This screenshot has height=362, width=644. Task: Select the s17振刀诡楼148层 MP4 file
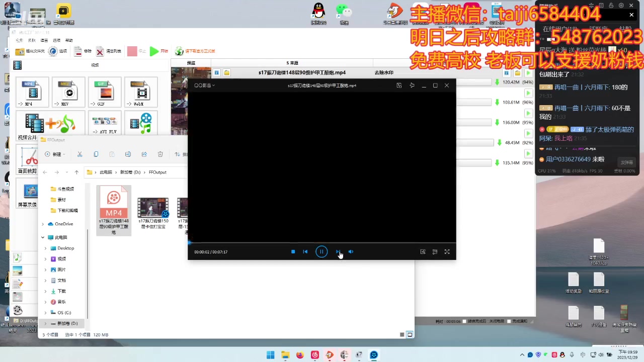click(x=114, y=211)
